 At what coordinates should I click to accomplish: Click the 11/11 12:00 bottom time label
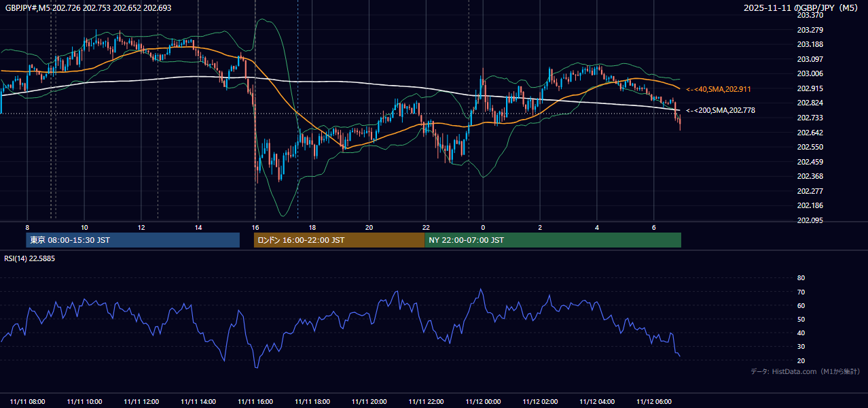coord(142,402)
